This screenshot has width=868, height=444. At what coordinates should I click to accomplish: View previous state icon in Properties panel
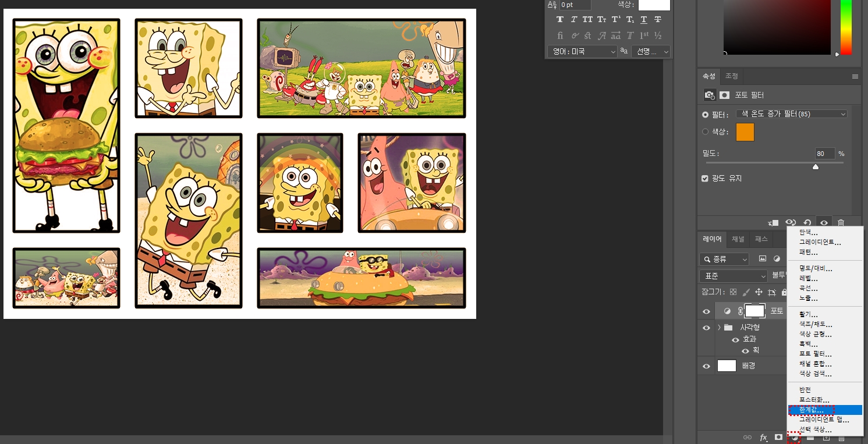[x=791, y=223]
